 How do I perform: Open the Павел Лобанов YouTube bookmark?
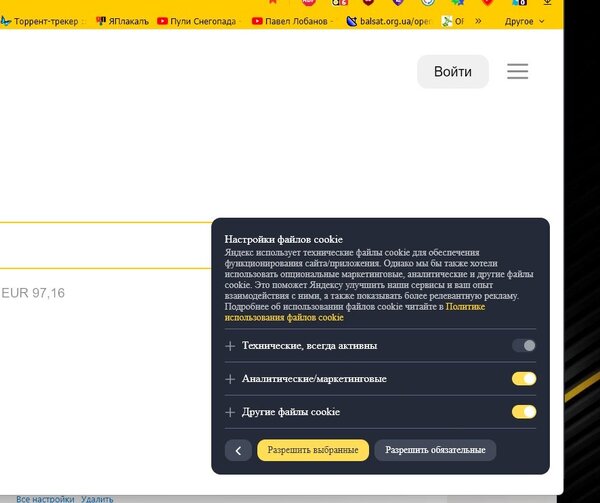[x=292, y=21]
